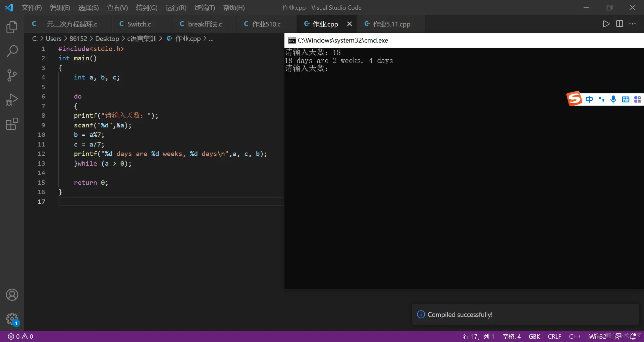Click the Win32 configuration in status bar
Image resolution: width=644 pixels, height=342 pixels.
[598, 336]
